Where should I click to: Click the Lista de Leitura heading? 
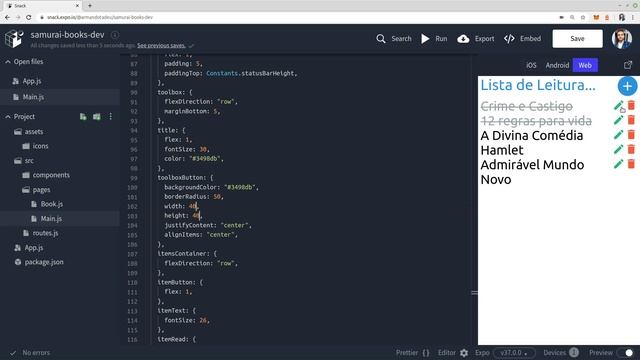pyautogui.click(x=538, y=85)
